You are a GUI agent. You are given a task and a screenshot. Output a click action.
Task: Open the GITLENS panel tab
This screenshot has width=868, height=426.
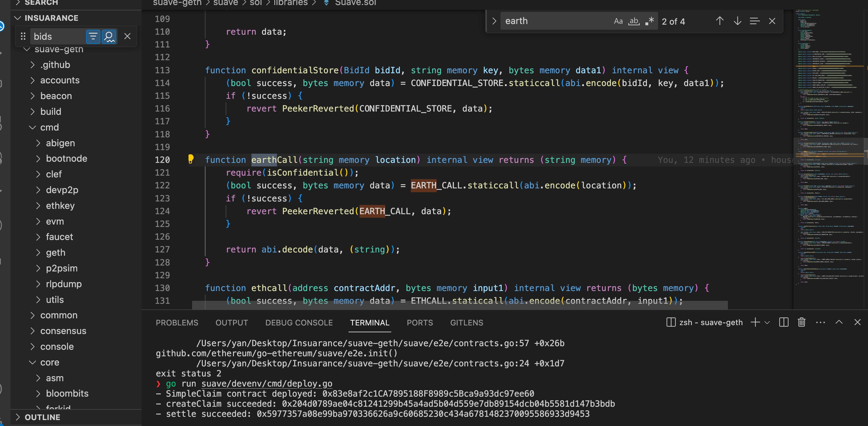point(467,323)
